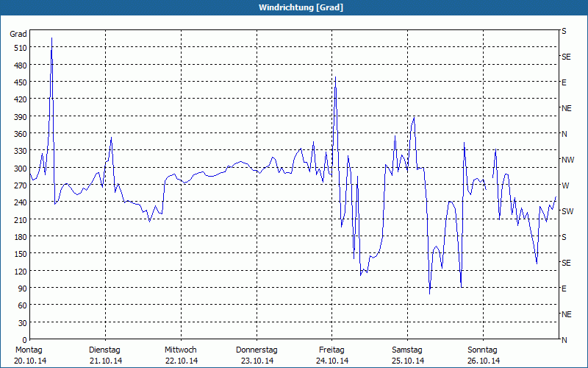The image size is (588, 368).
Task: Select the 390 degree axis value
Action: click(21, 117)
